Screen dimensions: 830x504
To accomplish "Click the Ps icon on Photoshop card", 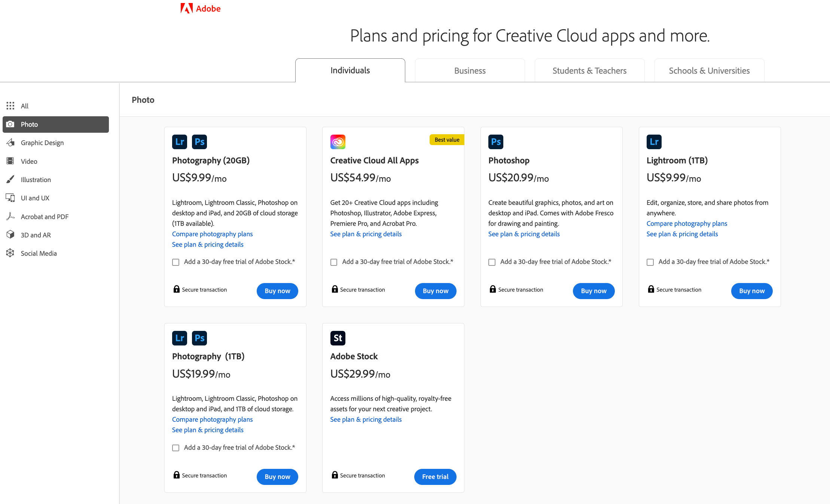I will (496, 142).
